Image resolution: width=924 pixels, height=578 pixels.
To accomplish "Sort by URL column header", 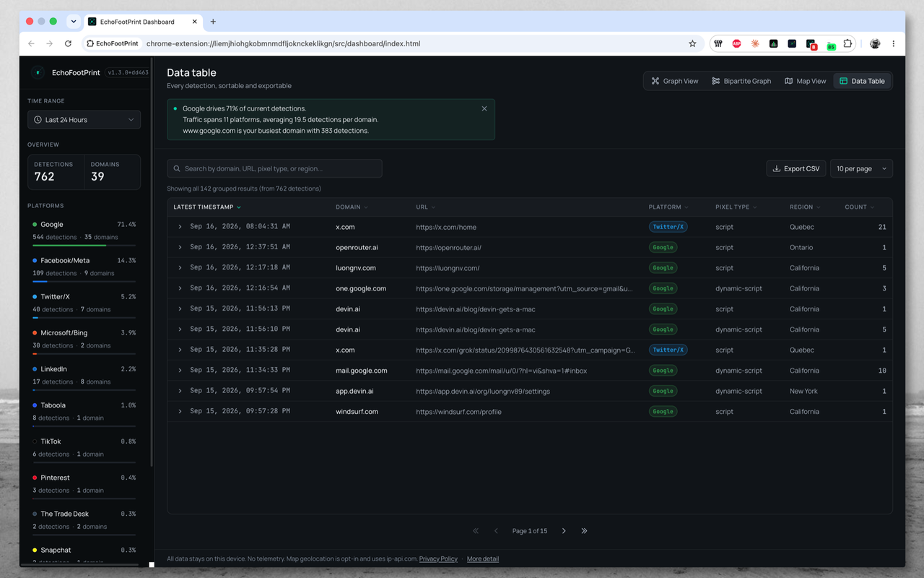I will (x=425, y=207).
